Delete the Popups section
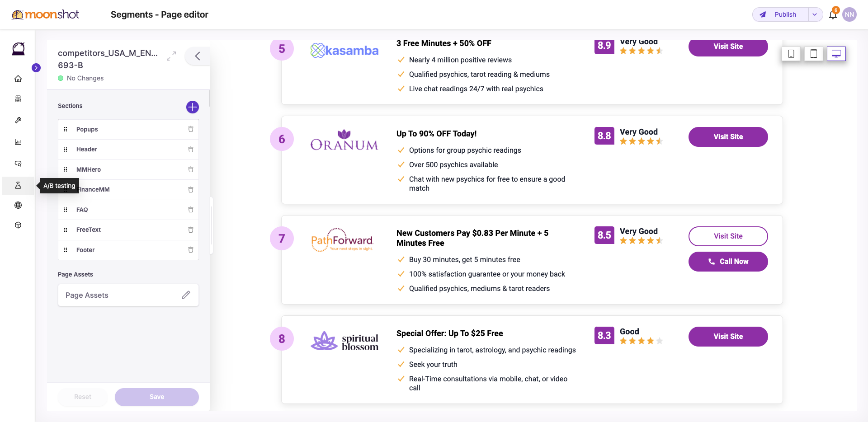Viewport: 868px width, 422px height. (x=191, y=129)
